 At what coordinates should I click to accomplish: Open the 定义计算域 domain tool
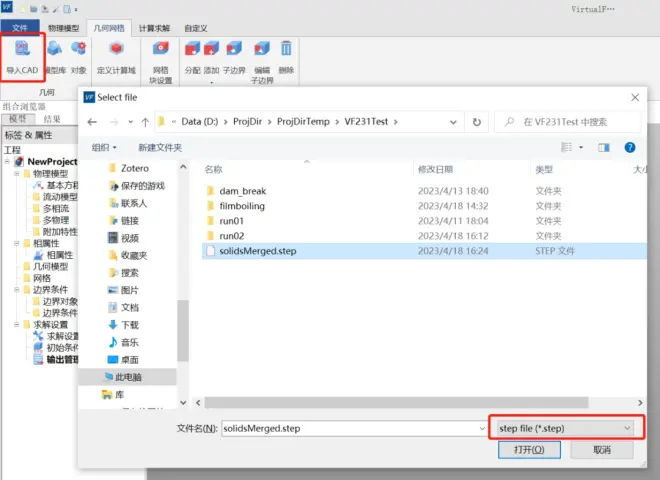117,50
